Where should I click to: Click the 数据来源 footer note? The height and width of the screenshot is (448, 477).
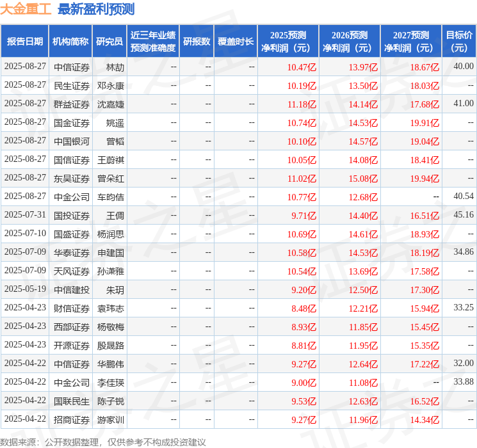103,442
